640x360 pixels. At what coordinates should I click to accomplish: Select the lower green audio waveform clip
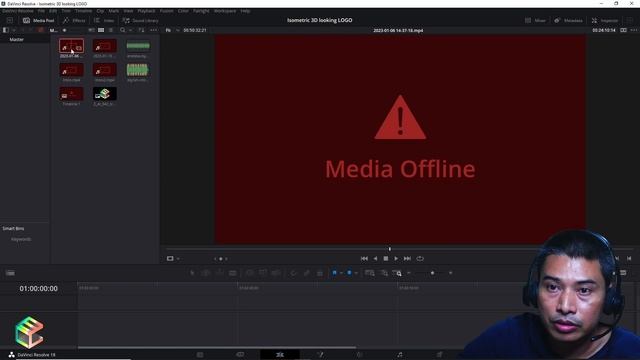click(138, 70)
